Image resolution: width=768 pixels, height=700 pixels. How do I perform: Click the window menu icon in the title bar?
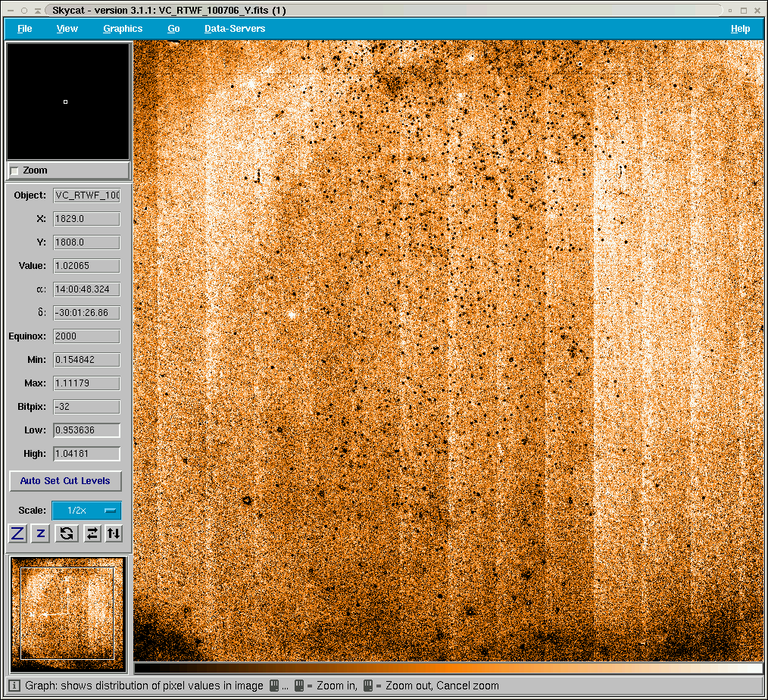(x=9, y=11)
